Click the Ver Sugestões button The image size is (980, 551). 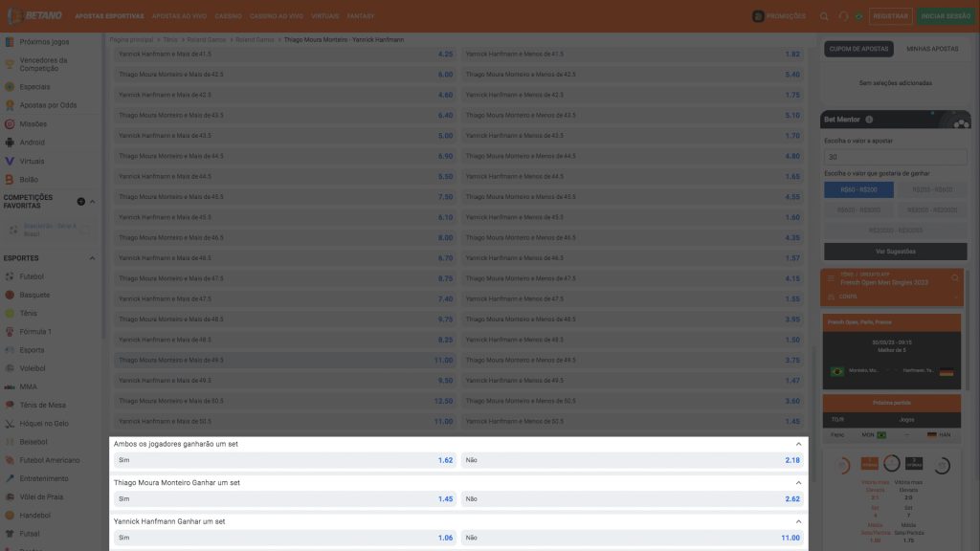895,252
